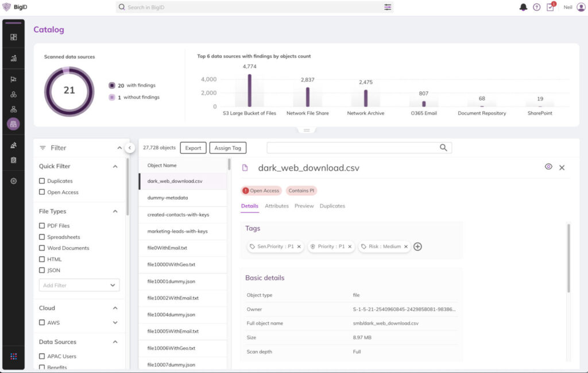Click the catalog search magnifier icon
The height and width of the screenshot is (373, 588).
tap(443, 148)
